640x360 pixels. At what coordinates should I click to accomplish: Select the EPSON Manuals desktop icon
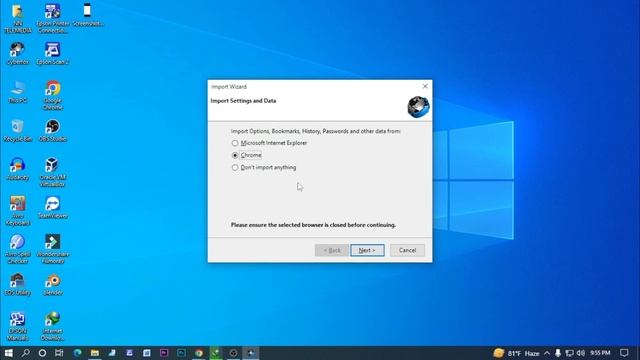point(18,325)
